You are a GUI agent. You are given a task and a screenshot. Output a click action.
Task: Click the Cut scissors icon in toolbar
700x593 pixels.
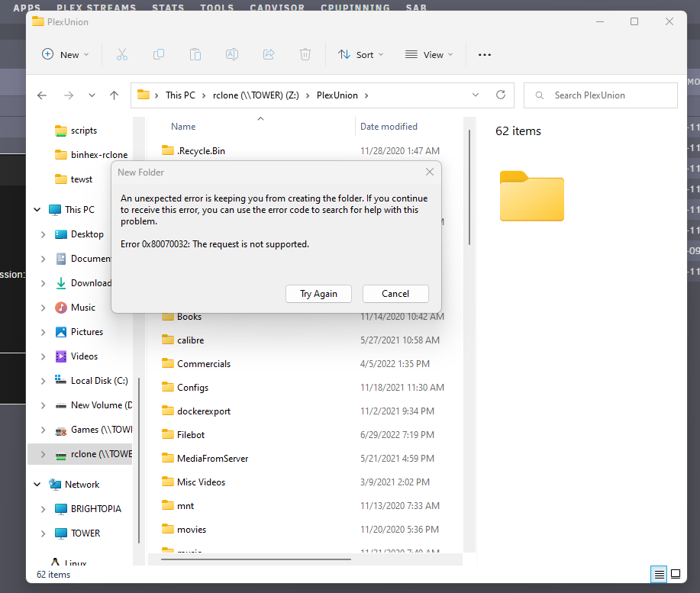click(x=122, y=54)
